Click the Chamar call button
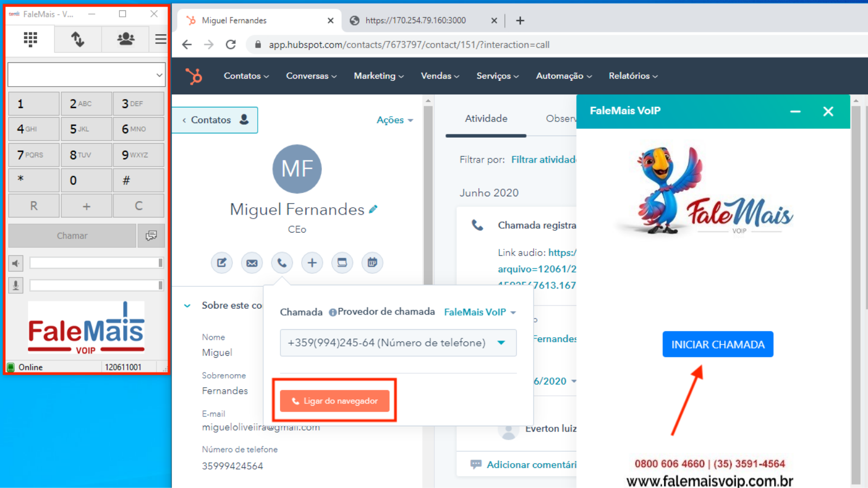868x488 pixels. pyautogui.click(x=72, y=236)
